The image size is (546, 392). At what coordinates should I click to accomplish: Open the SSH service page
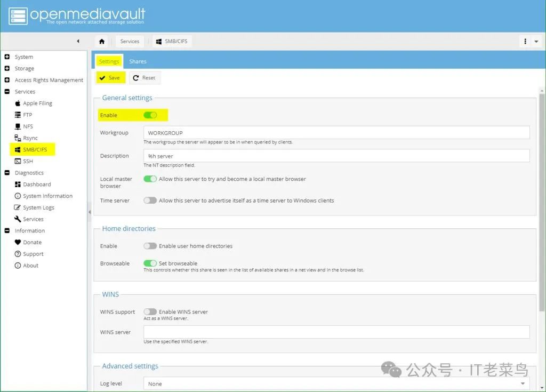tap(23, 161)
